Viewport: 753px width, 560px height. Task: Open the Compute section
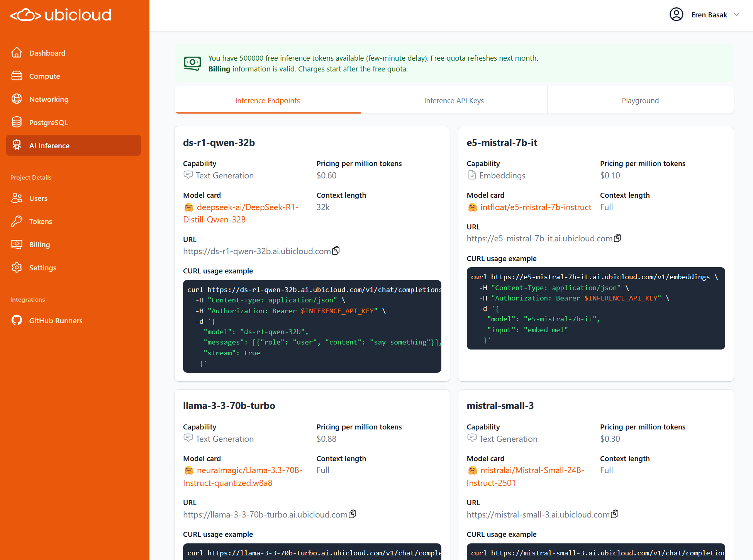click(73, 76)
